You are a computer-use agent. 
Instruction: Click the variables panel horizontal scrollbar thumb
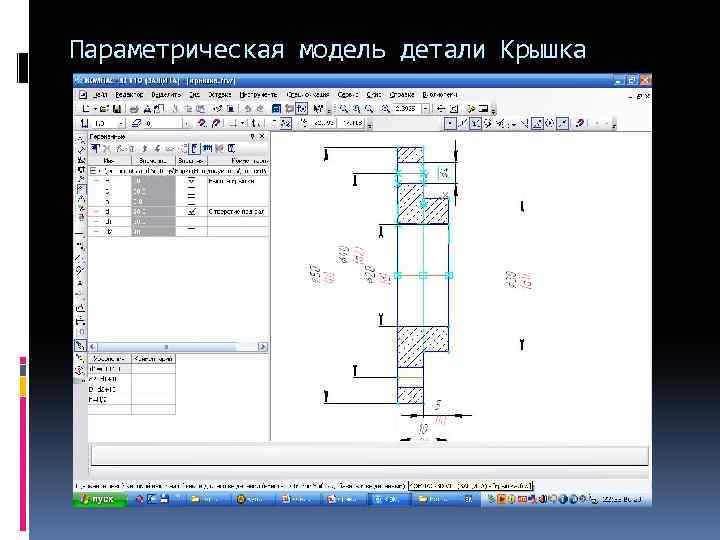point(167,347)
